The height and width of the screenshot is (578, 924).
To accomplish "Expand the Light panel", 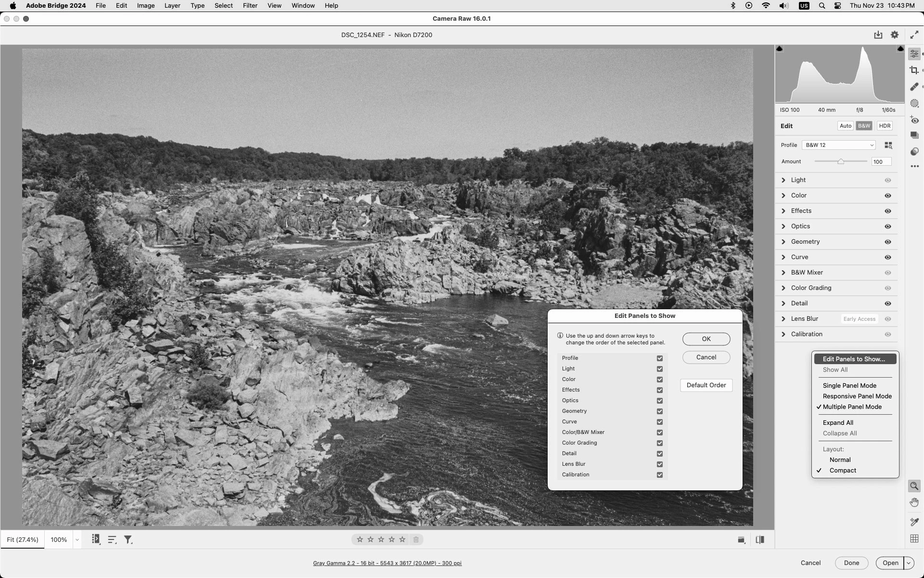I will click(783, 180).
